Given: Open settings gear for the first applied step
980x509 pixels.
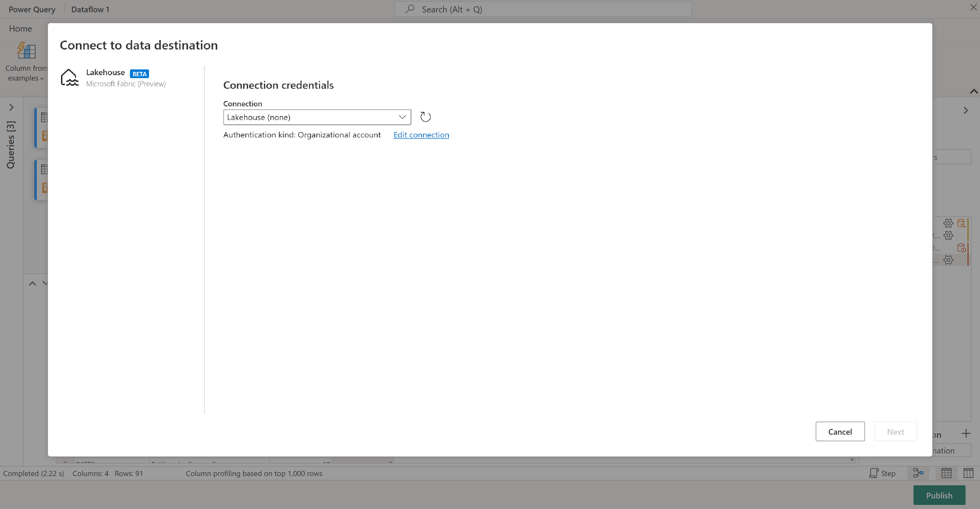Looking at the screenshot, I should point(948,223).
